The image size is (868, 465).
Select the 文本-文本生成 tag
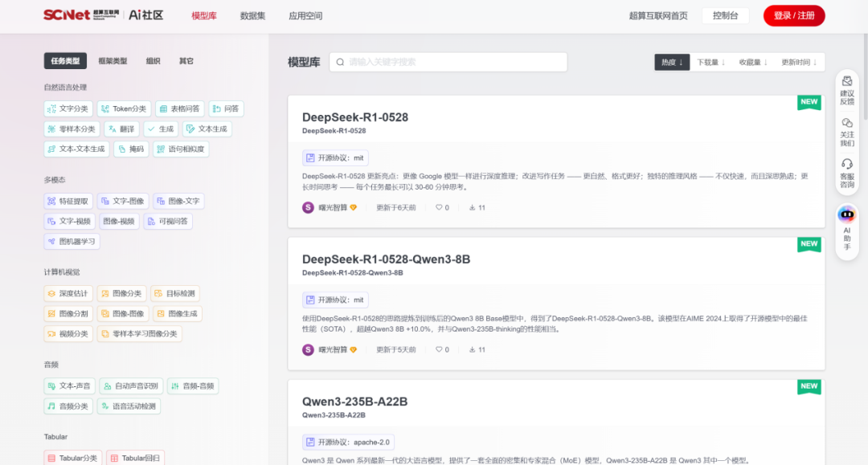76,149
